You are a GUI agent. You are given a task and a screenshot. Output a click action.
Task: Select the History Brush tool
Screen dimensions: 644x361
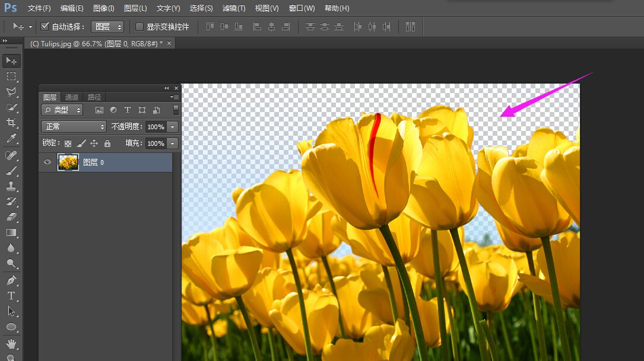tap(11, 202)
